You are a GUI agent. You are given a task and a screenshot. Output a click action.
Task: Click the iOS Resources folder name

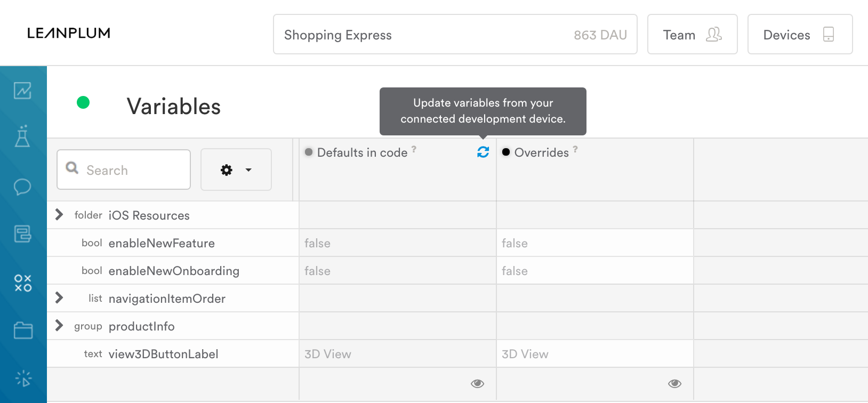[149, 215]
